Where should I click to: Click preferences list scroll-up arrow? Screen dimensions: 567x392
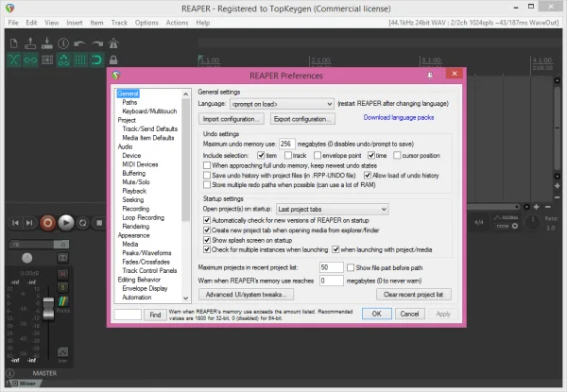coord(186,94)
